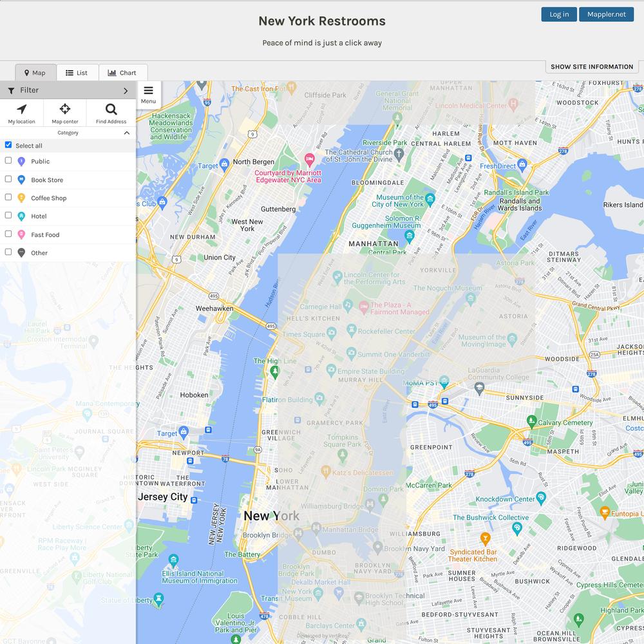Click the Calvary Cemetery marker

(x=531, y=421)
